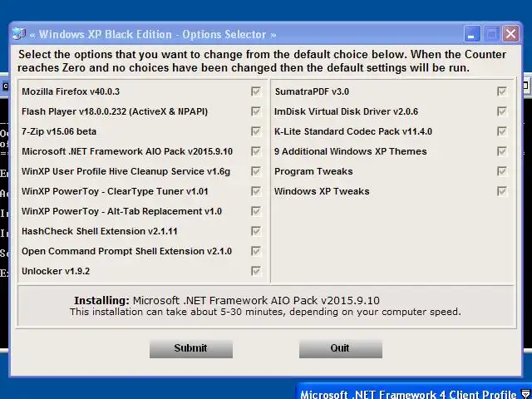Toggle the Unlocker v1.9.2 checkbox
The image size is (532, 399).
tap(256, 271)
